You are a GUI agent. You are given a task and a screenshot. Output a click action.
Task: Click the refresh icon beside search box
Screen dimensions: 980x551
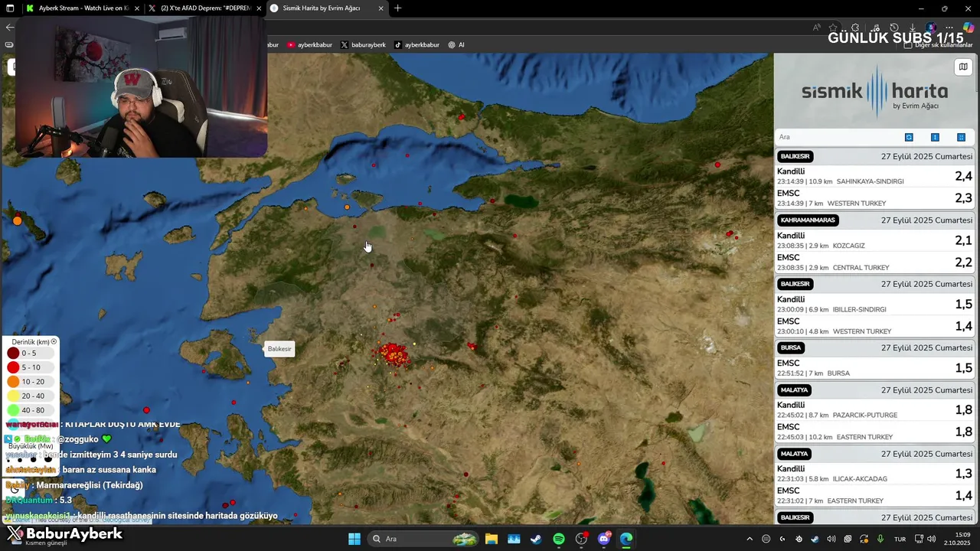tap(909, 137)
